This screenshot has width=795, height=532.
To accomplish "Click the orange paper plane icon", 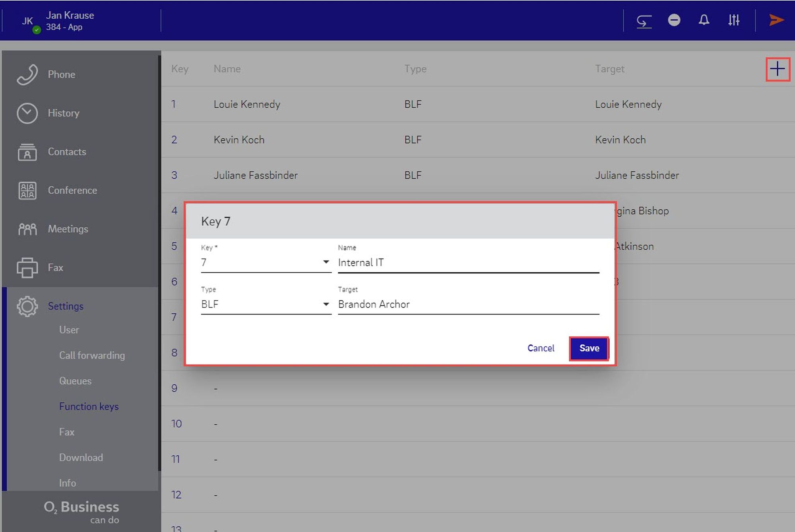I will (776, 20).
